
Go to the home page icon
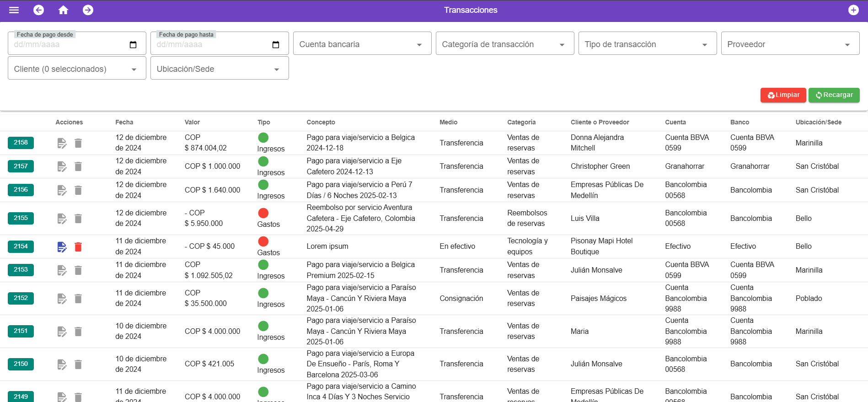tap(63, 10)
